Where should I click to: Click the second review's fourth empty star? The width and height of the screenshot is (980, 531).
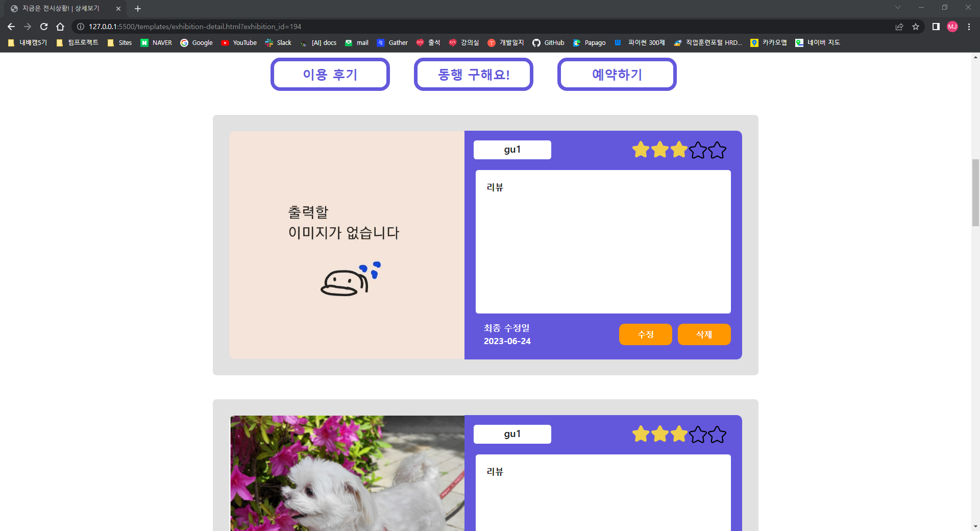[x=698, y=435]
